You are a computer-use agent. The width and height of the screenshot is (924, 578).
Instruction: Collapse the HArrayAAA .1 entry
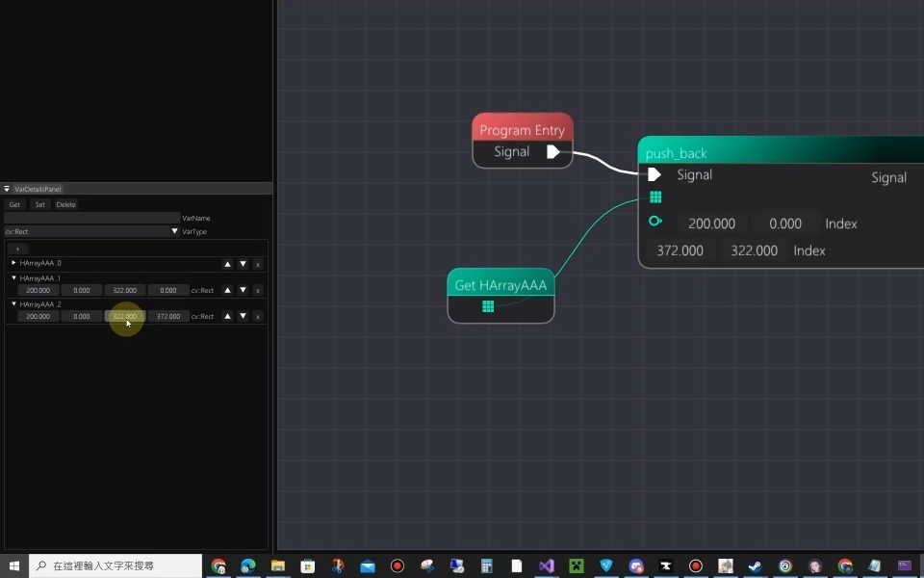13,277
